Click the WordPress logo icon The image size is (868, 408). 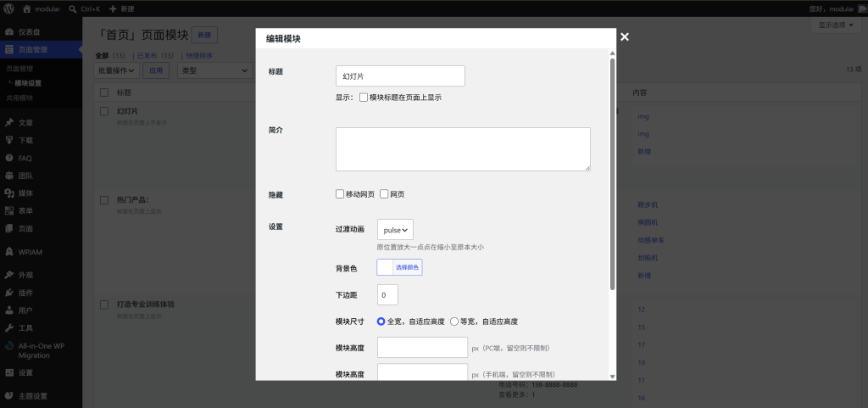(8, 8)
